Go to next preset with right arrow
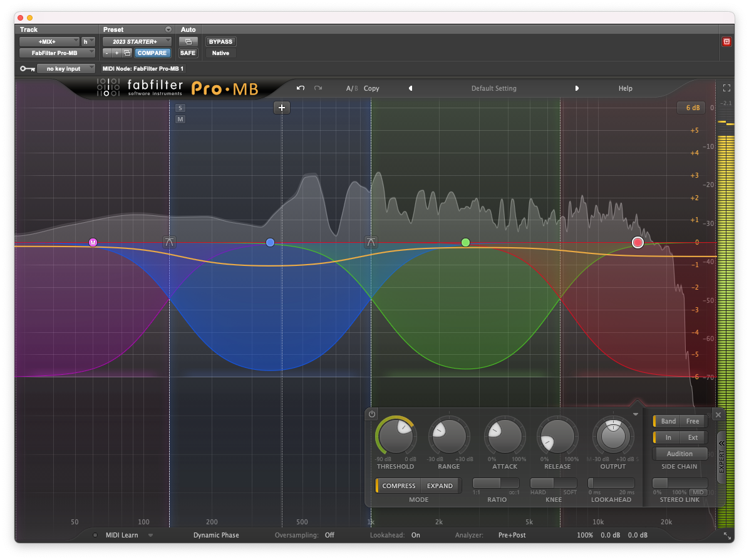The height and width of the screenshot is (560, 749). 577,88
